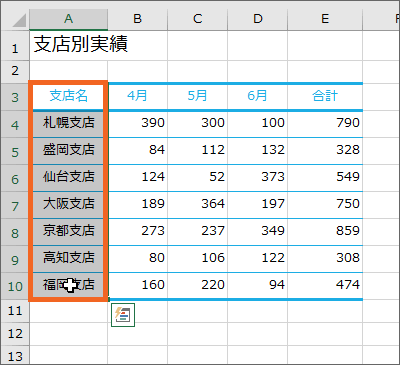Select the 札幌支店 cell

click(68, 124)
